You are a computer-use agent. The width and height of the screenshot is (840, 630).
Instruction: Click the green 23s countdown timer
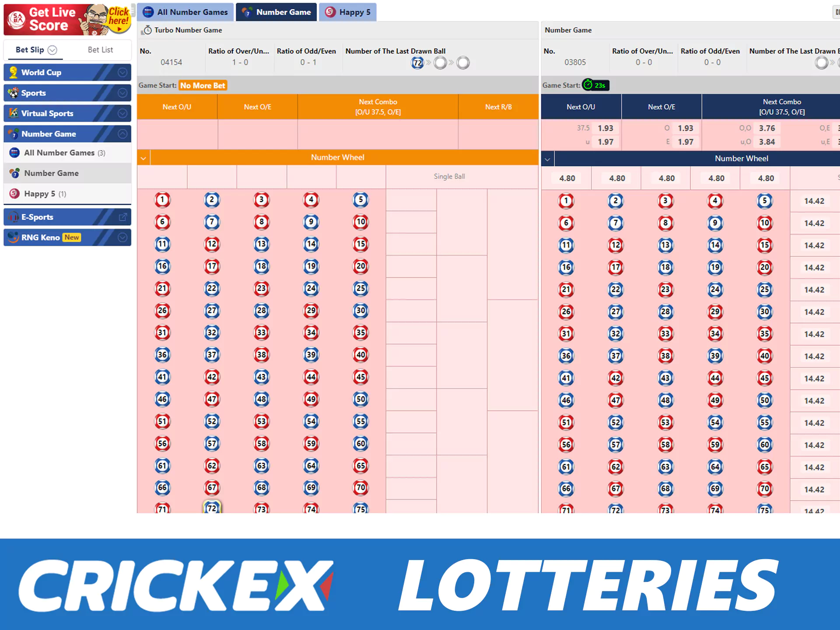coord(596,85)
